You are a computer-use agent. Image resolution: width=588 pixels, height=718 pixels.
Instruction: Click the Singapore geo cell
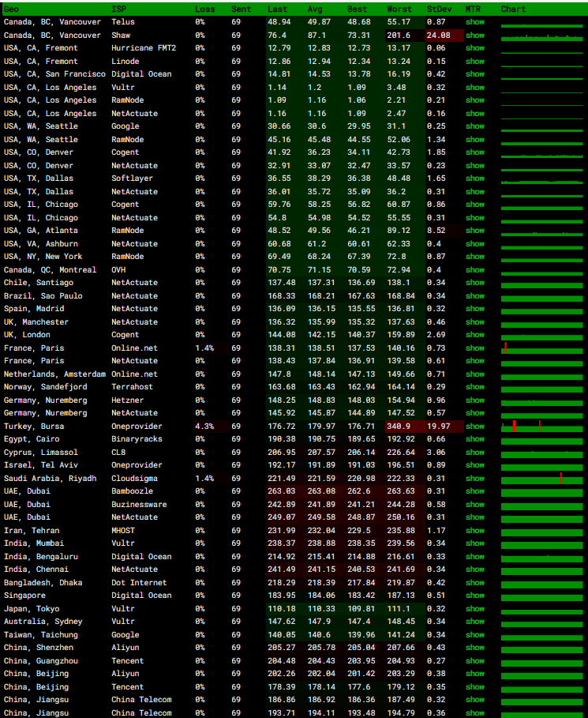pyautogui.click(x=24, y=596)
